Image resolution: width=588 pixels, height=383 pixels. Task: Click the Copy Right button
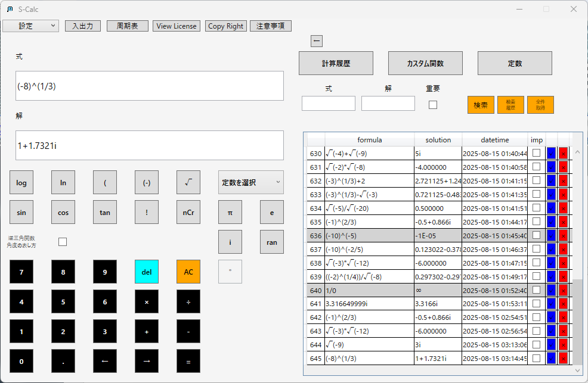point(226,26)
